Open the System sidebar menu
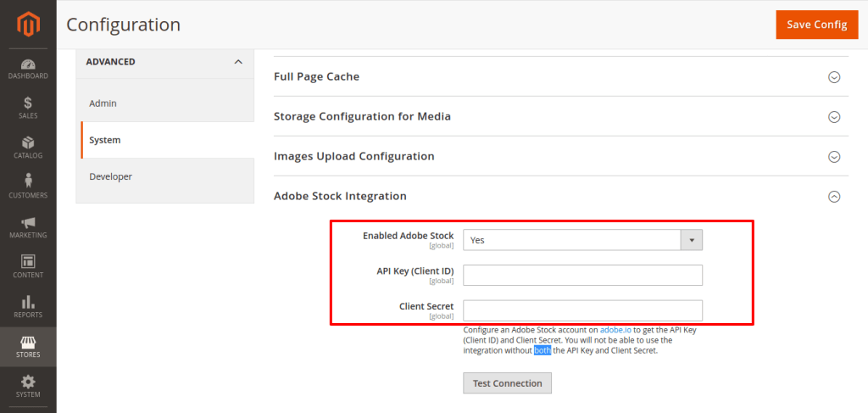868x413 pixels. (28, 387)
